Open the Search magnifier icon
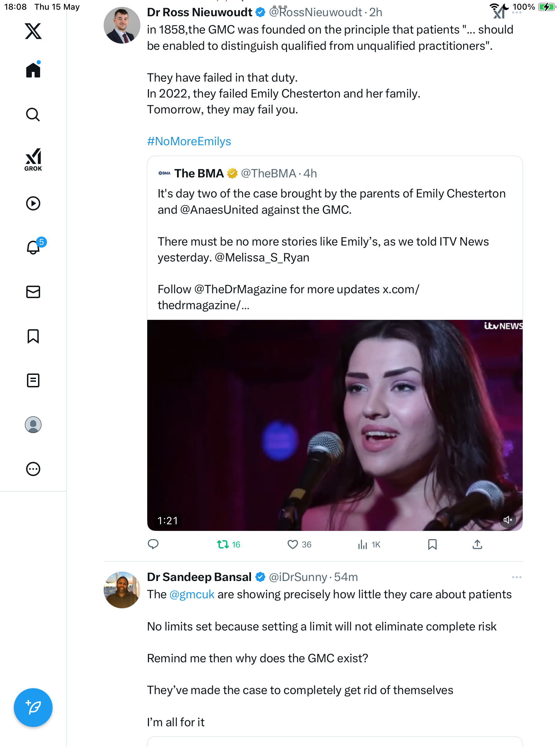 [x=33, y=114]
